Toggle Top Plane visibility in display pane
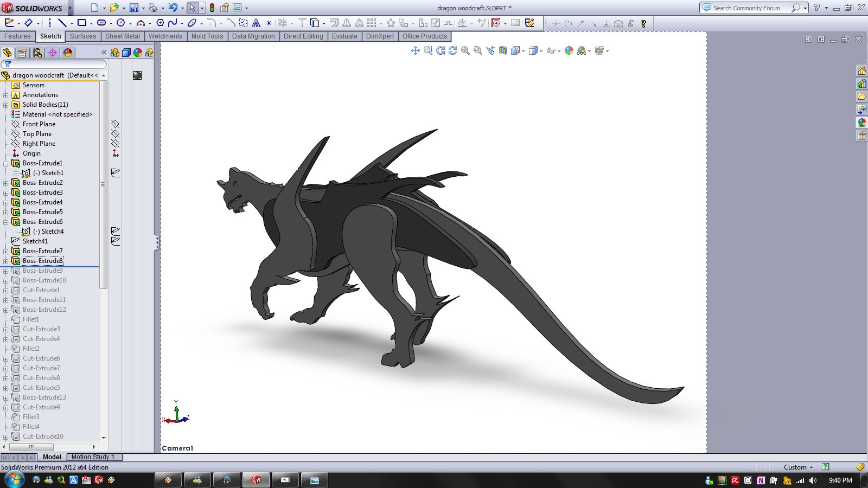The height and width of the screenshot is (488, 868). click(115, 134)
